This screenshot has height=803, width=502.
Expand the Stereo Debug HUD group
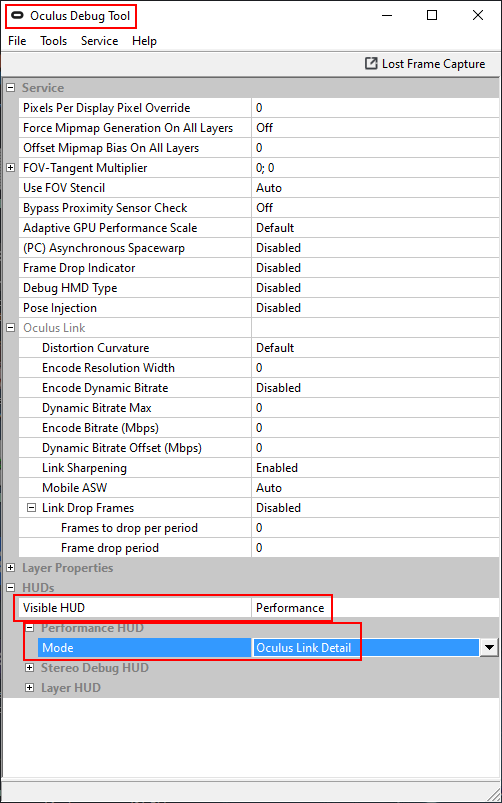[30, 667]
